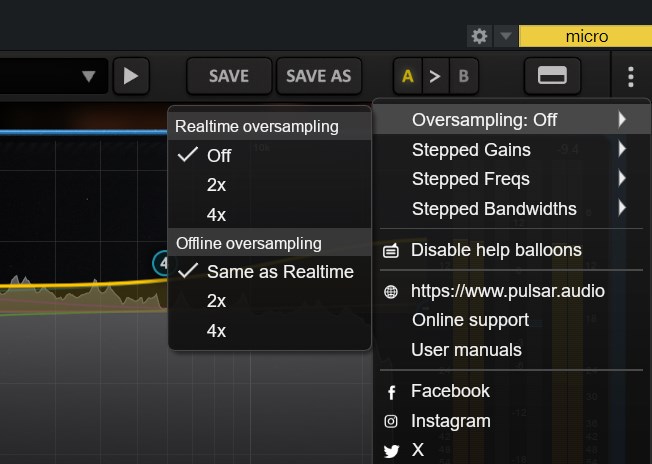652x464 pixels.
Task: Open the preset list dropdown arrow
Action: point(89,76)
